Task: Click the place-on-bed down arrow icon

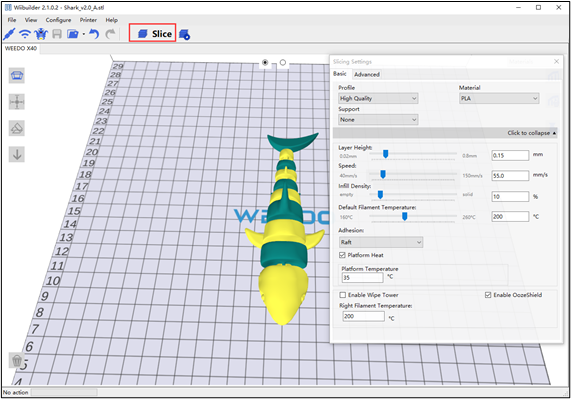Action: [x=17, y=154]
